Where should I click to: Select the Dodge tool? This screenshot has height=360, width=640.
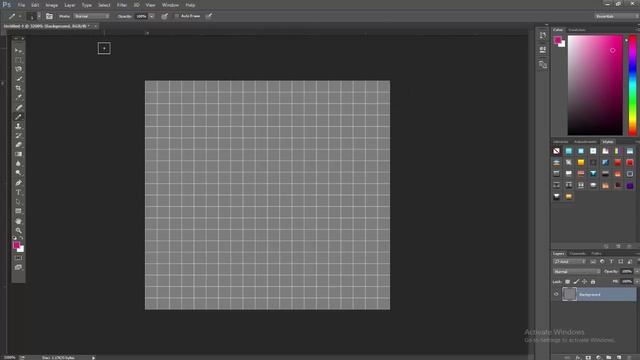click(x=18, y=173)
